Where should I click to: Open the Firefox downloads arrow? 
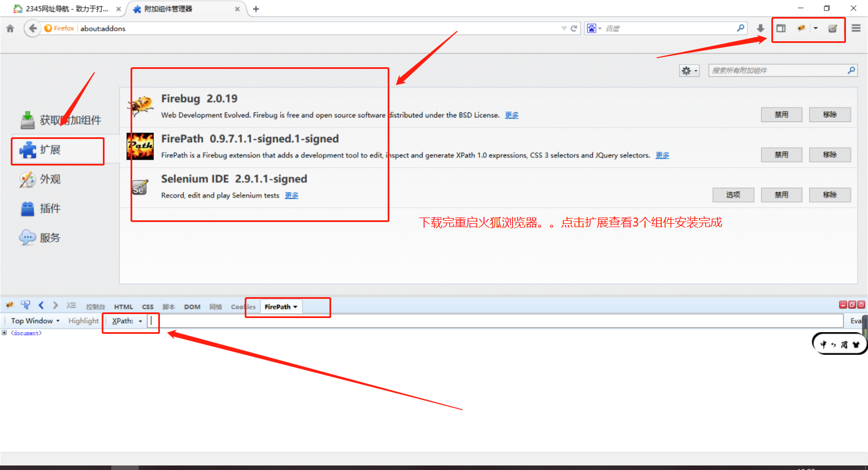pyautogui.click(x=761, y=28)
